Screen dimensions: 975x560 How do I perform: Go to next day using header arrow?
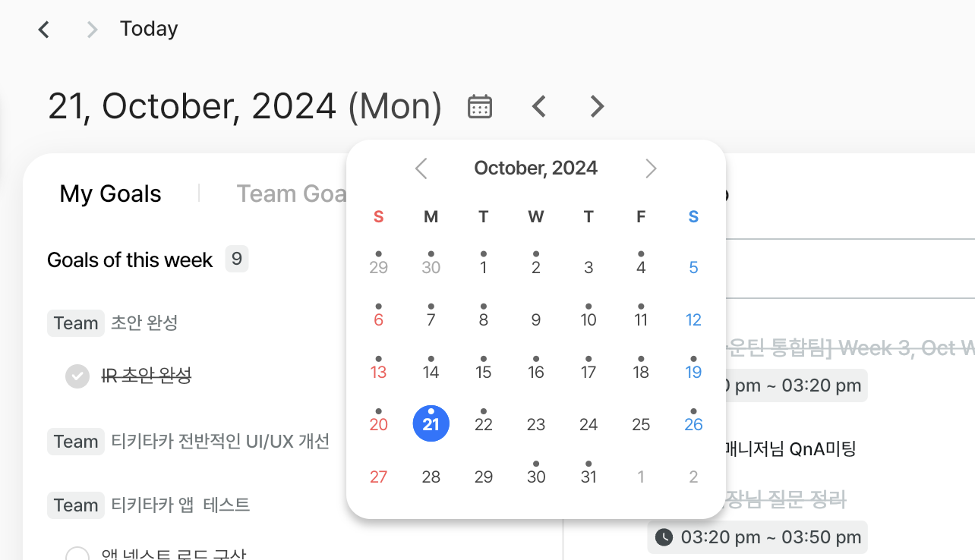[x=598, y=107]
